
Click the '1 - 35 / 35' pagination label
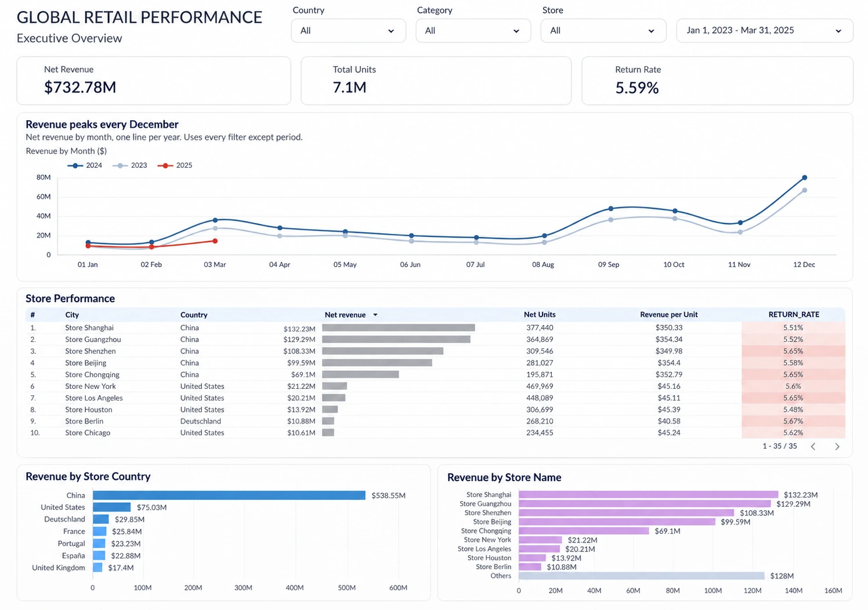point(780,446)
